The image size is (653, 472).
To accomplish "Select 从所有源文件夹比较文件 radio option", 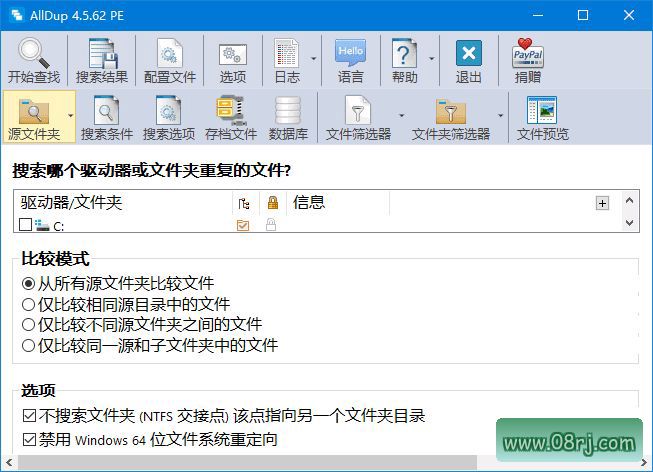I will 28,284.
